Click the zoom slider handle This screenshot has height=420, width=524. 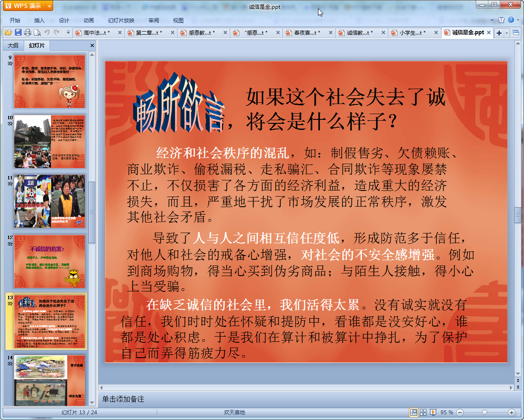[484, 413]
